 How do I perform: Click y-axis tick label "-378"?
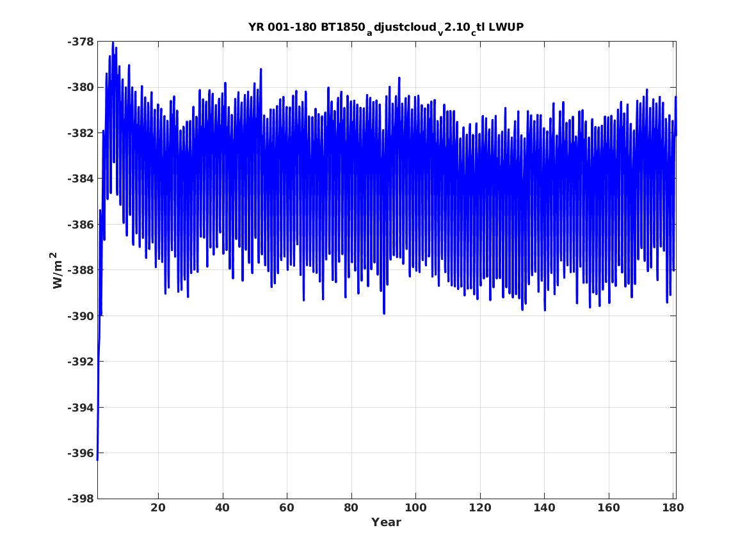pyautogui.click(x=80, y=42)
